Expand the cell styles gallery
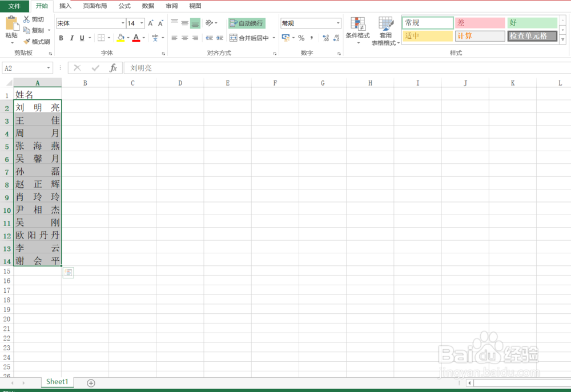 (x=562, y=39)
